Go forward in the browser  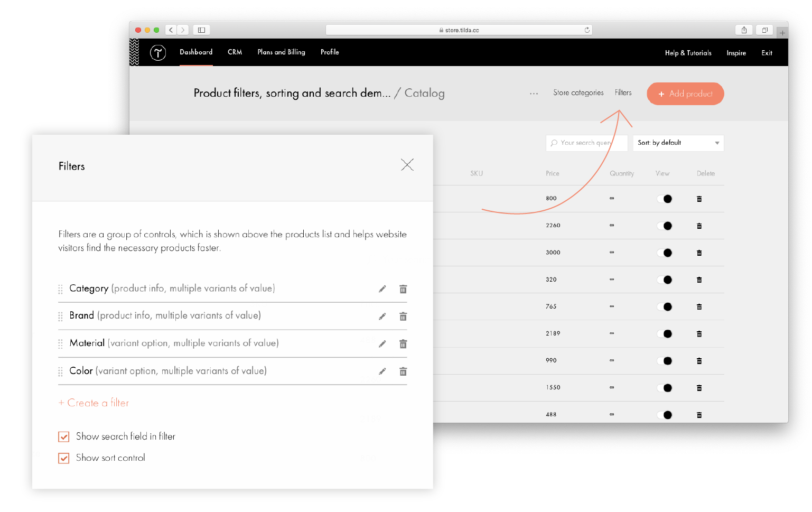183,30
